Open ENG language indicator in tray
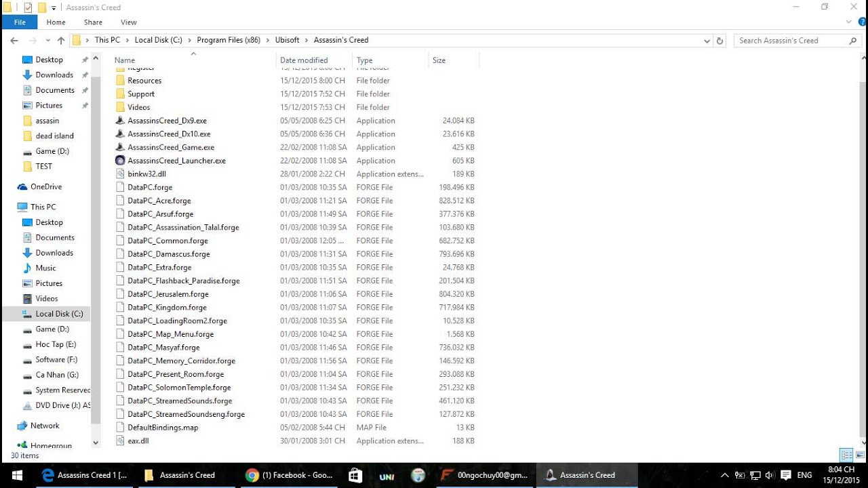 (805, 475)
